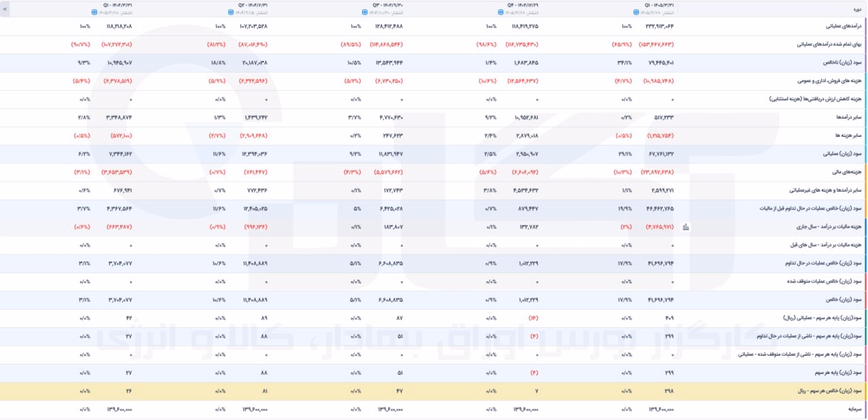Screen dimensions: 868x420
Task: Select the سود (زیان) ناخالص row label
Action: click(x=843, y=62)
